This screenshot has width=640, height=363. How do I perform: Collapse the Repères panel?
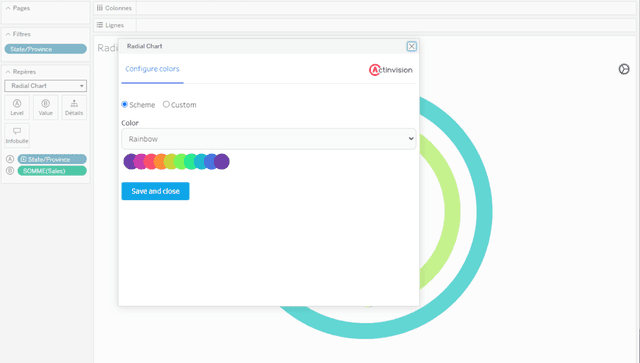[8, 72]
